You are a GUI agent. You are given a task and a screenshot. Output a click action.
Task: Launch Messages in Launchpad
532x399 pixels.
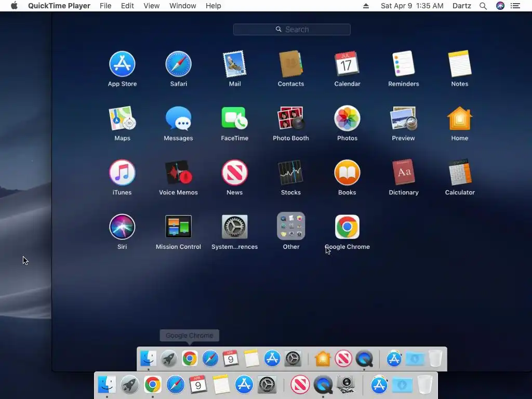click(x=179, y=118)
